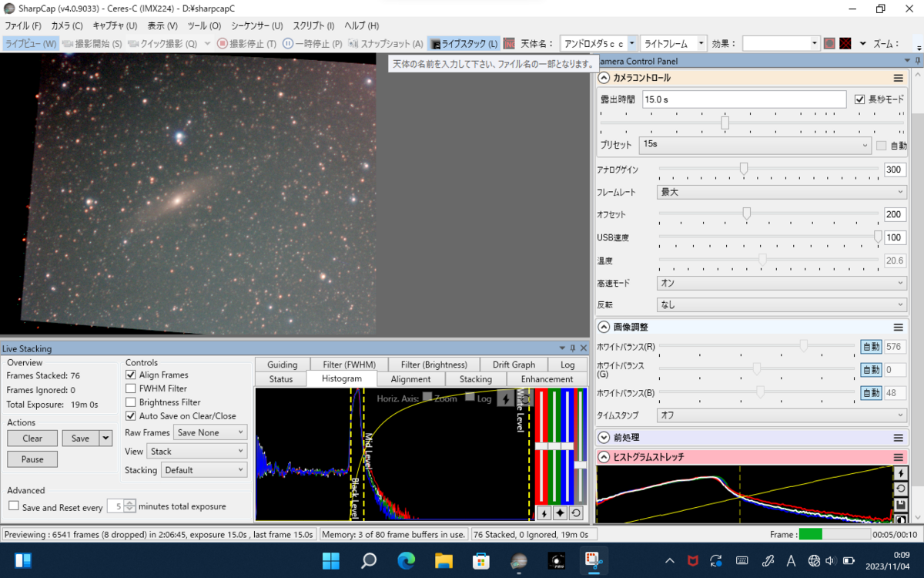Click the Windows search magnifier icon
This screenshot has height=578, width=924.
369,560
